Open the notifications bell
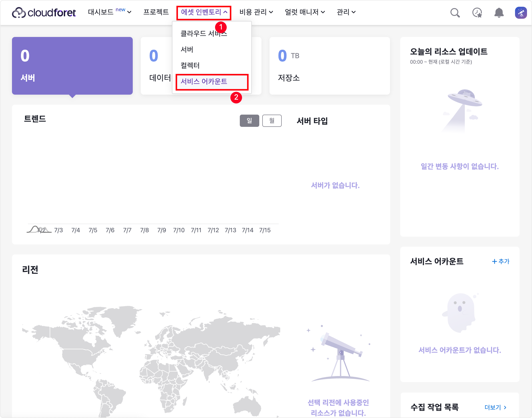Viewport: 532px width, 418px height. coord(499,12)
